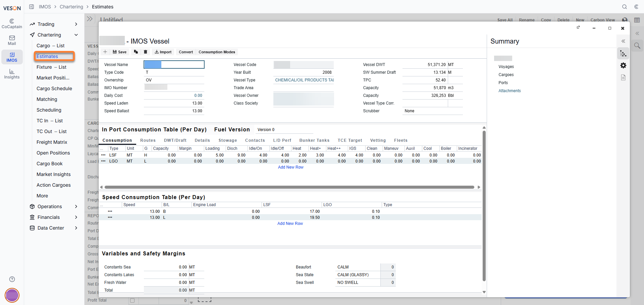Expand the Operations menu section
This screenshot has width=644, height=305.
(54, 206)
